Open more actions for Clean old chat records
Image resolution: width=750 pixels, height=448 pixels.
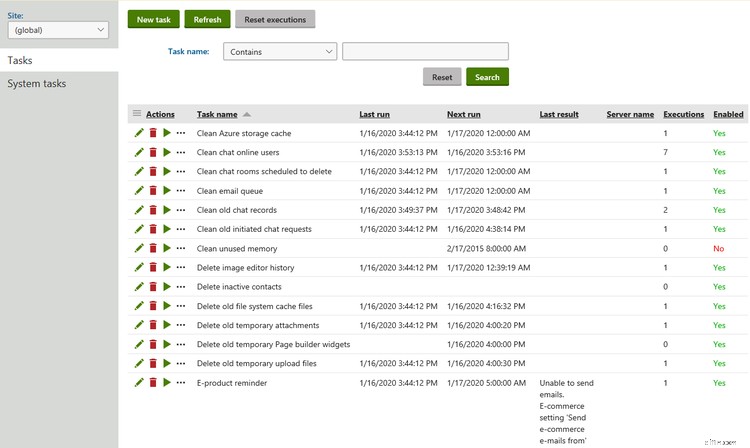click(x=181, y=210)
